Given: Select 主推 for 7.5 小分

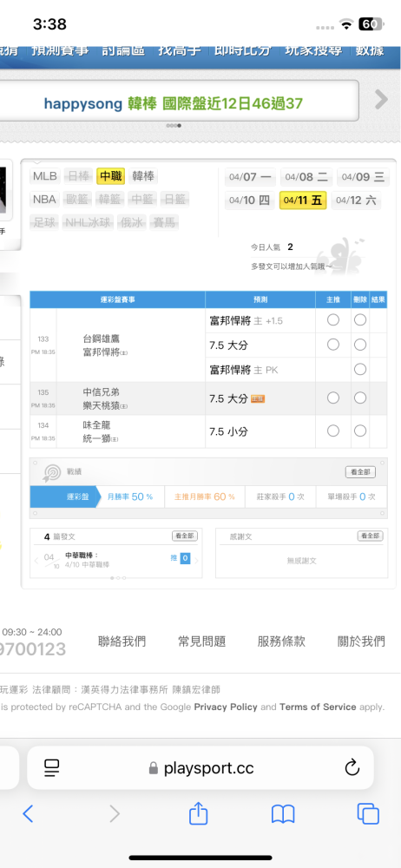Looking at the screenshot, I should click(x=333, y=431).
